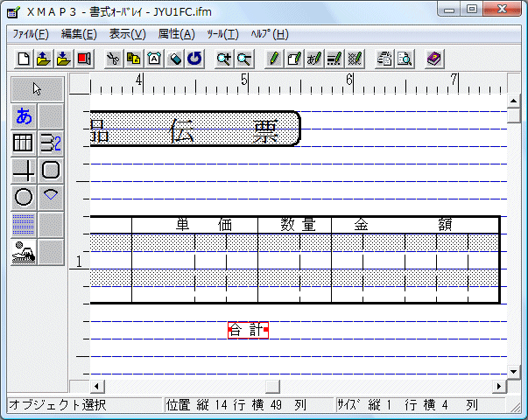
Task: Open a file with the up-arrow folder icon
Action: point(44,59)
